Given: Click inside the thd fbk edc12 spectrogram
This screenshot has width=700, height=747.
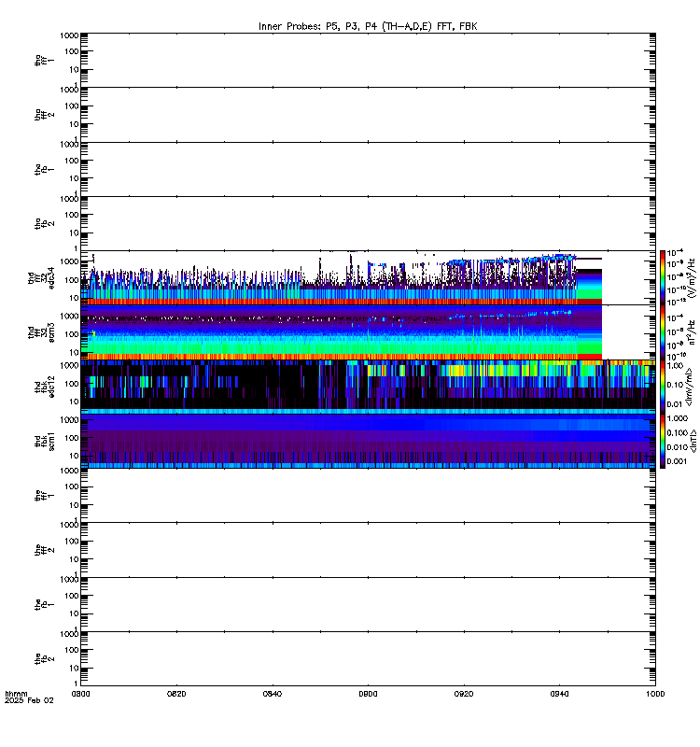Looking at the screenshot, I should (368, 387).
